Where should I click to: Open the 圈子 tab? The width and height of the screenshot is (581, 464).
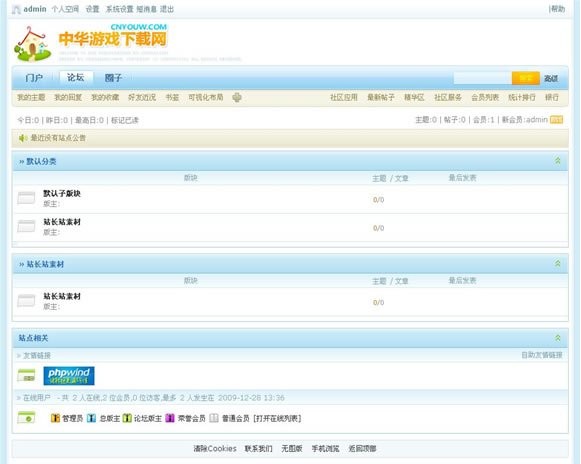[x=113, y=78]
